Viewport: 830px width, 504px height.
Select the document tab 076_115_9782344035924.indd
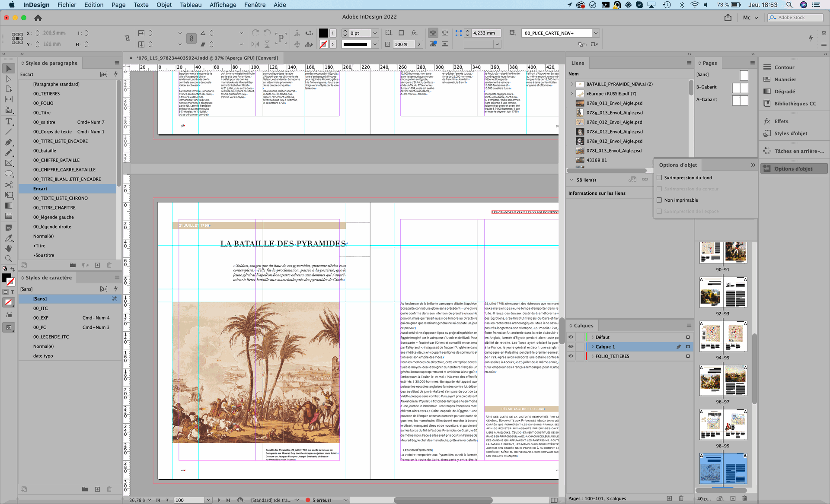207,58
